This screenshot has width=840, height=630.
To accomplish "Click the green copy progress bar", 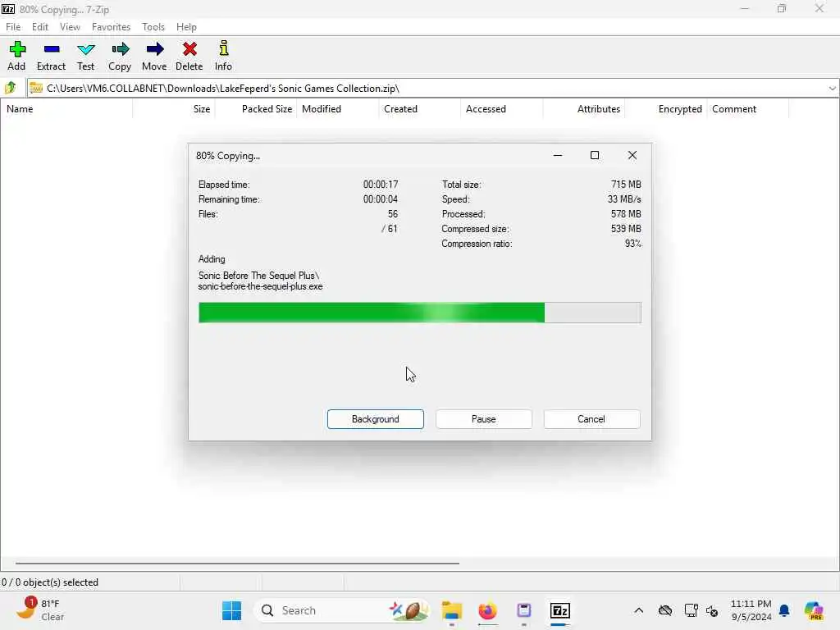I will click(x=419, y=313).
